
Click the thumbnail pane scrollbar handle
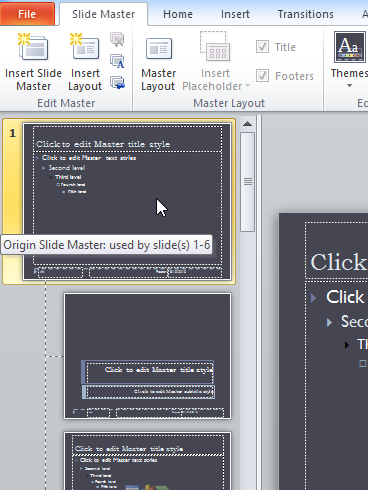tap(247, 182)
